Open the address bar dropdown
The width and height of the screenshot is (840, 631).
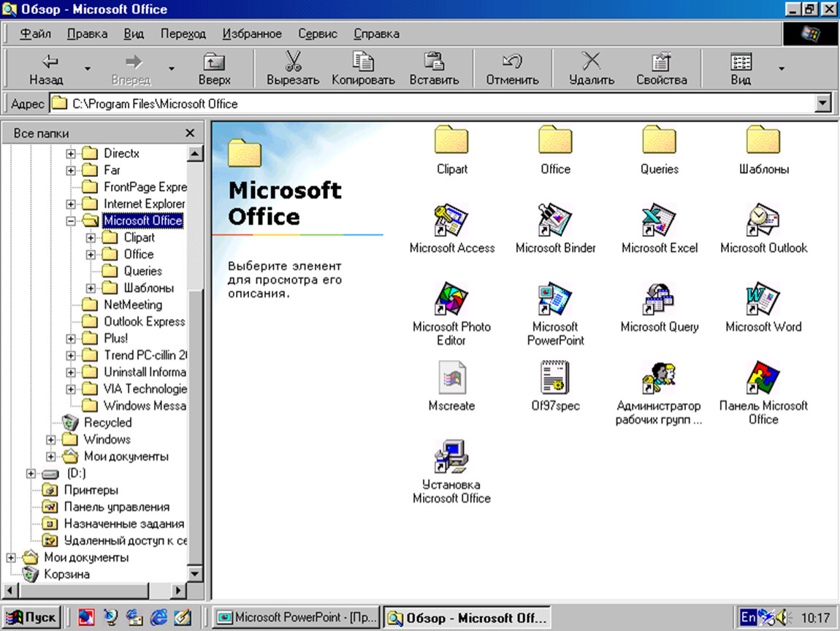pyautogui.click(x=822, y=104)
